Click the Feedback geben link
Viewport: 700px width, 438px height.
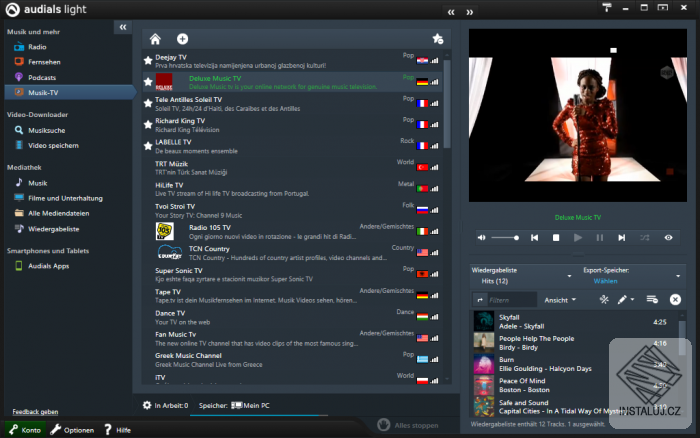(35, 412)
